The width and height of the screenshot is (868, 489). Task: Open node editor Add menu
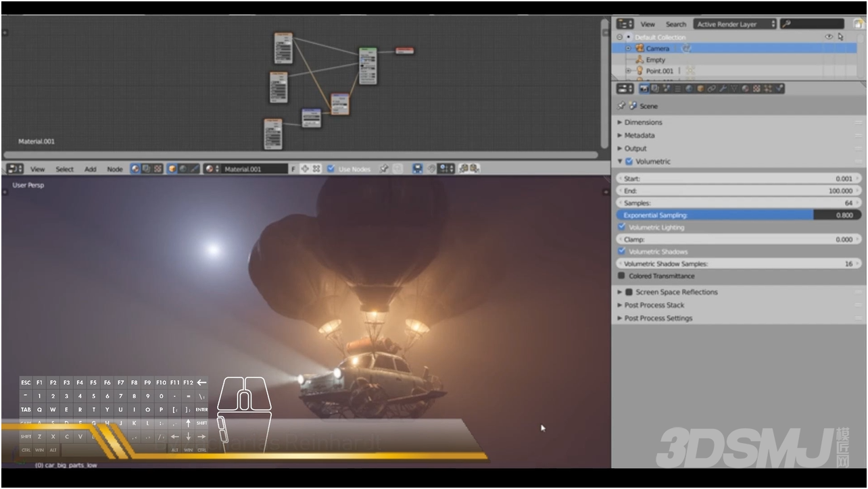90,170
